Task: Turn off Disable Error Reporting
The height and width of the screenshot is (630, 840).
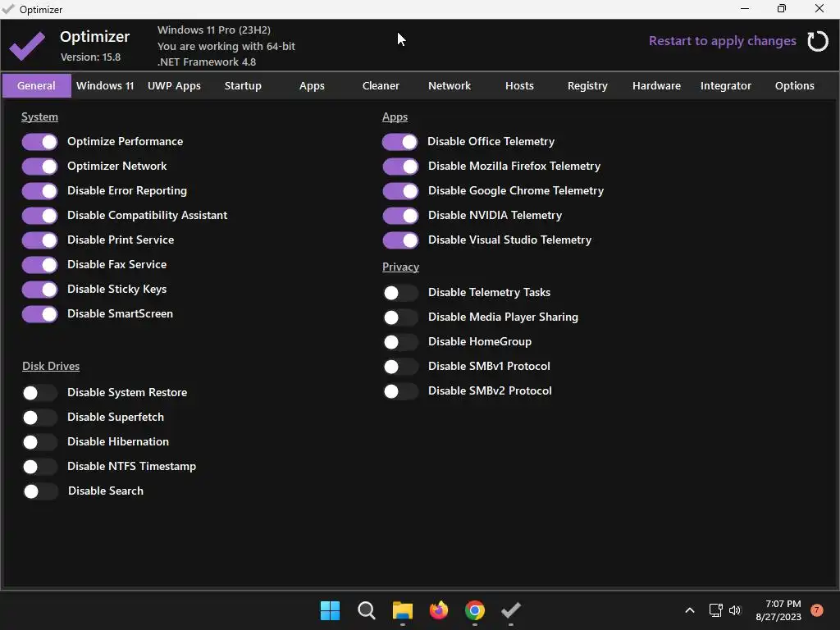Action: point(39,191)
